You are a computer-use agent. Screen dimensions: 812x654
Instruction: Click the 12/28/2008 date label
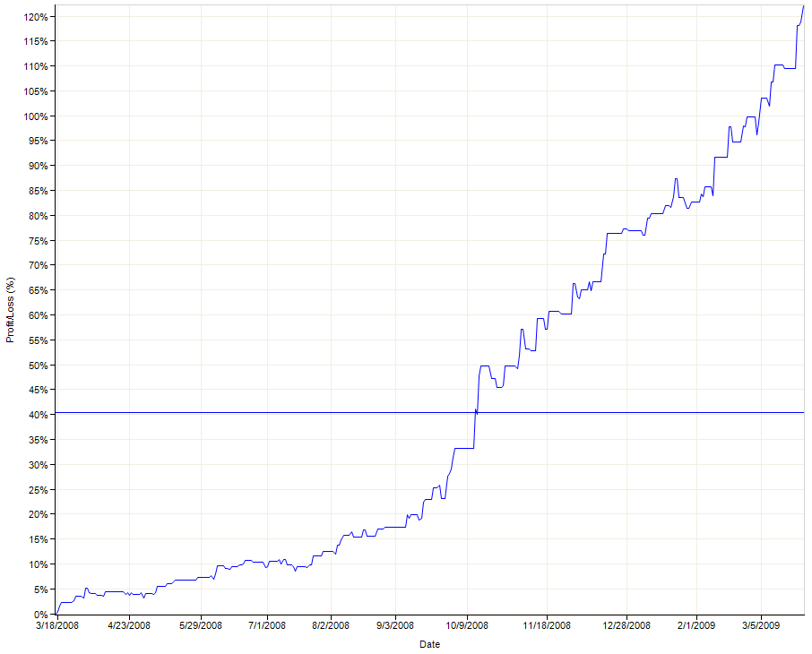626,625
